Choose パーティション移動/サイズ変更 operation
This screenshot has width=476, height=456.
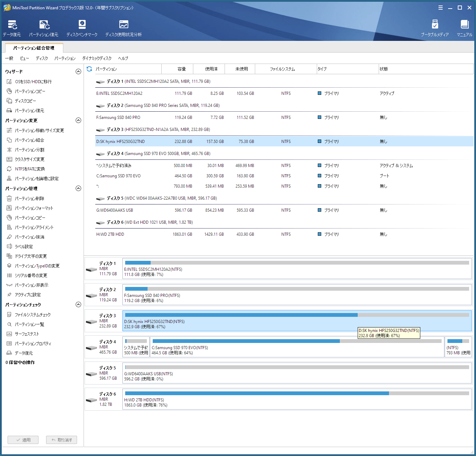(x=35, y=131)
